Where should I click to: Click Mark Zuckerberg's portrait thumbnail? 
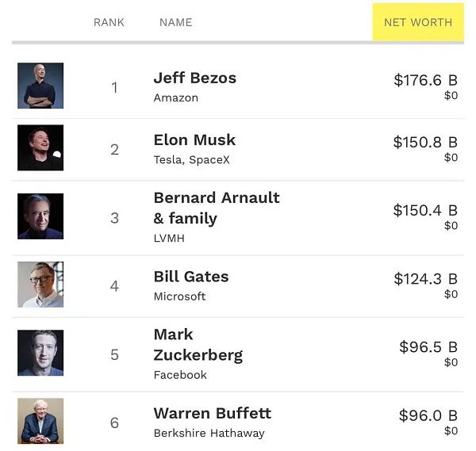point(40,353)
